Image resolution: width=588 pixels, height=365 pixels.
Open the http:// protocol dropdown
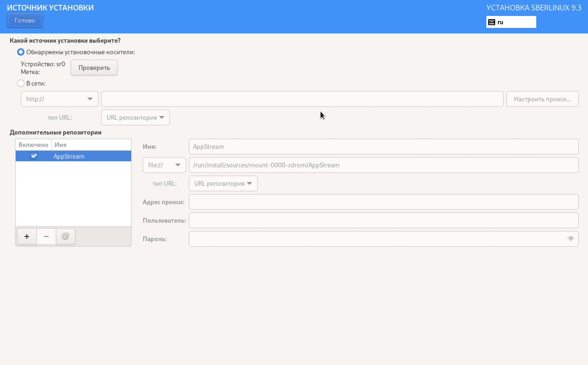[59, 99]
